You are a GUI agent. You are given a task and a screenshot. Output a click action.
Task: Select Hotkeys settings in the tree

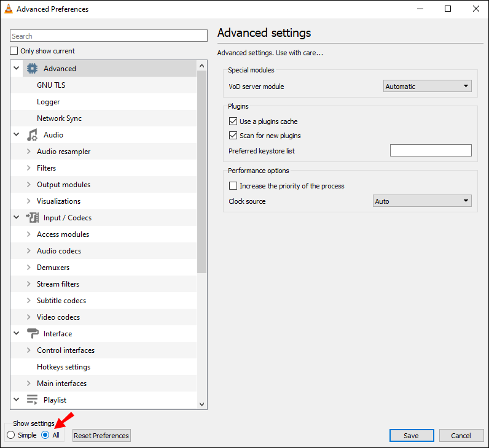(63, 367)
